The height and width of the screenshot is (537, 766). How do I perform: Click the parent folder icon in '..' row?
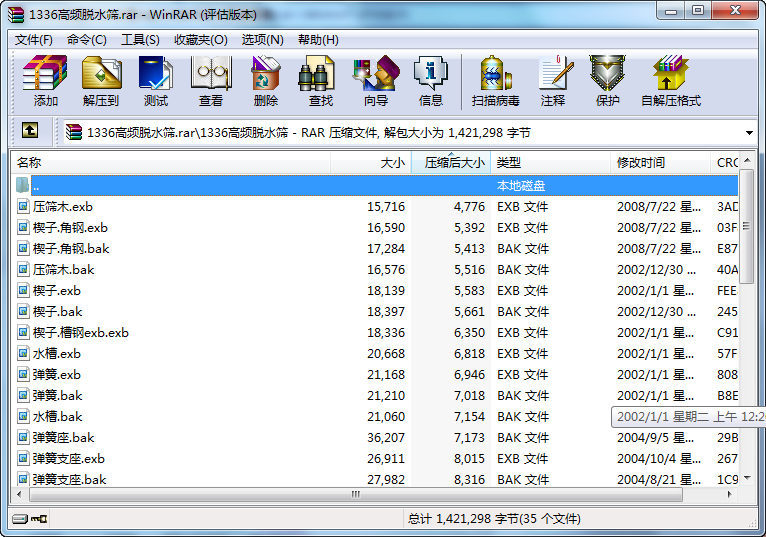[22, 185]
